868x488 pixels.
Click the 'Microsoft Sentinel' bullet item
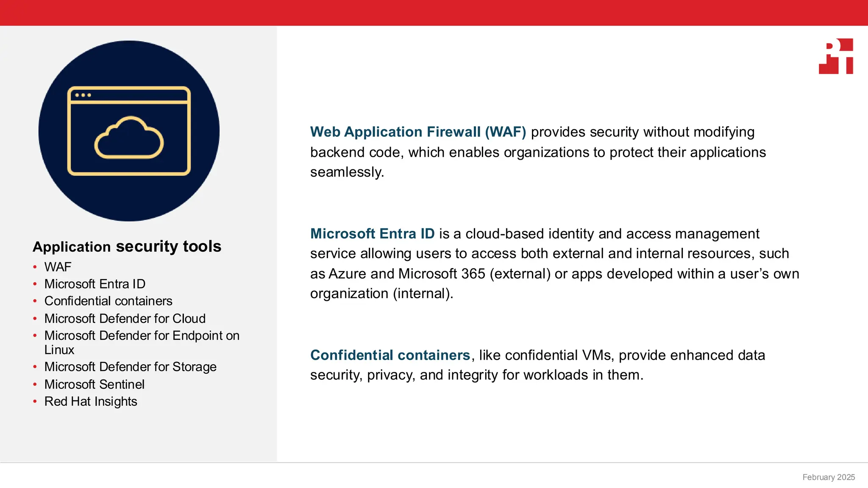(95, 384)
